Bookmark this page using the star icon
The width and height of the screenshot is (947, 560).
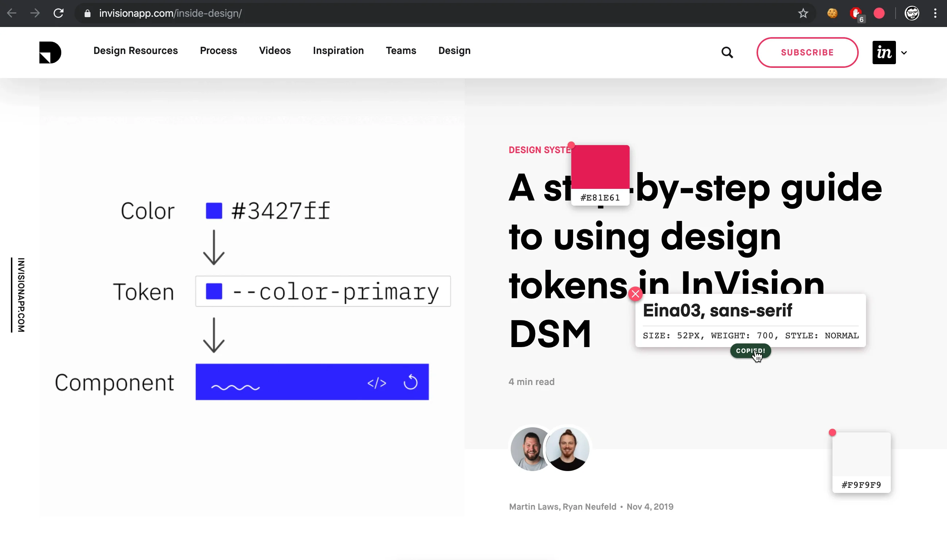(803, 13)
